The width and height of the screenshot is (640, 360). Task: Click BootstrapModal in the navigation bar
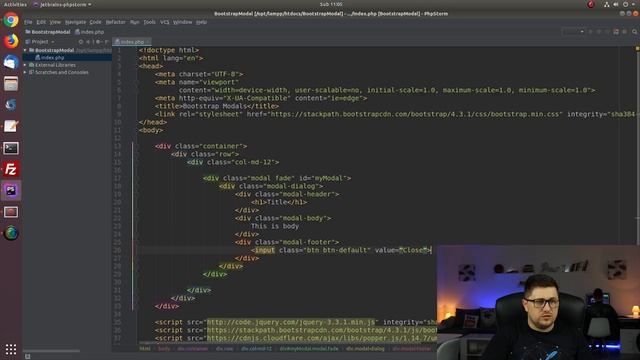48,32
